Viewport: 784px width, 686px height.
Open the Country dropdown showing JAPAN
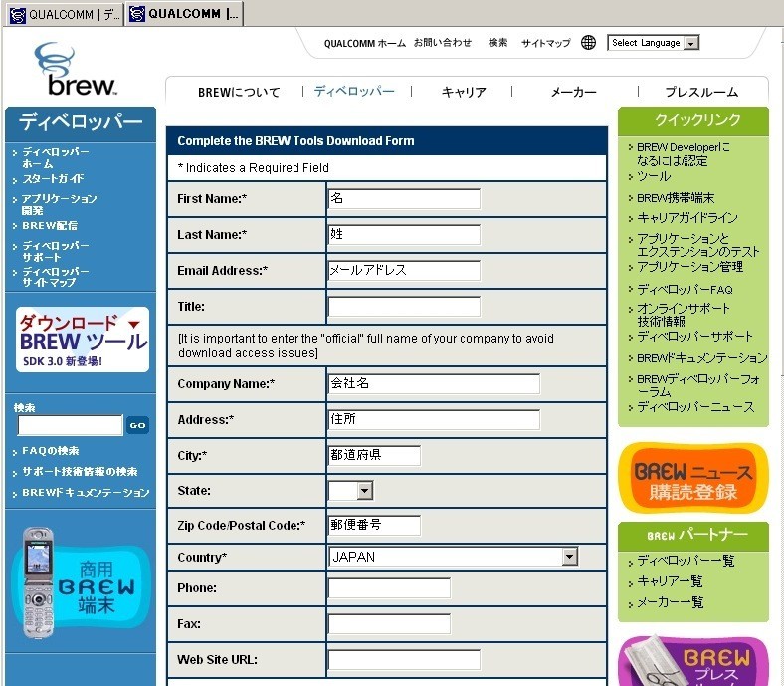454,557
